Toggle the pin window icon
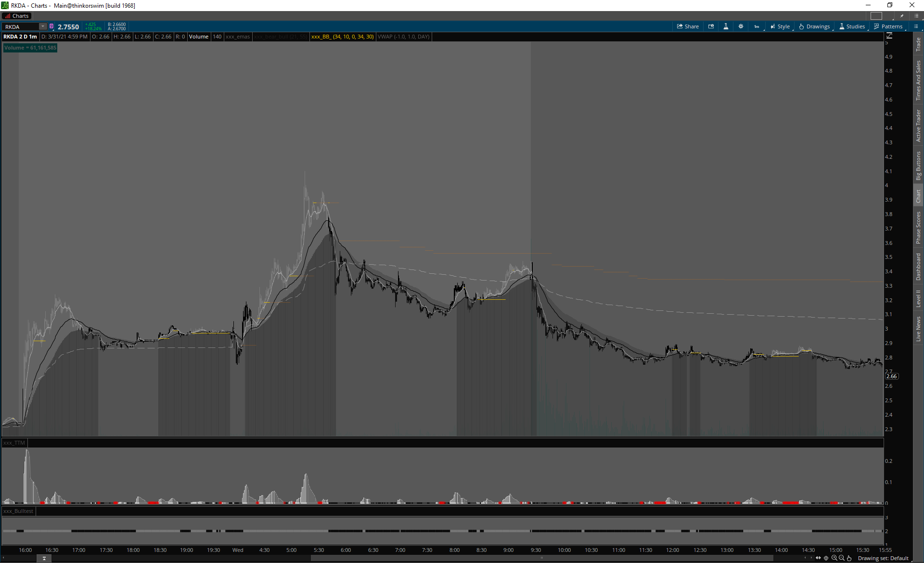The image size is (924, 563). (902, 16)
